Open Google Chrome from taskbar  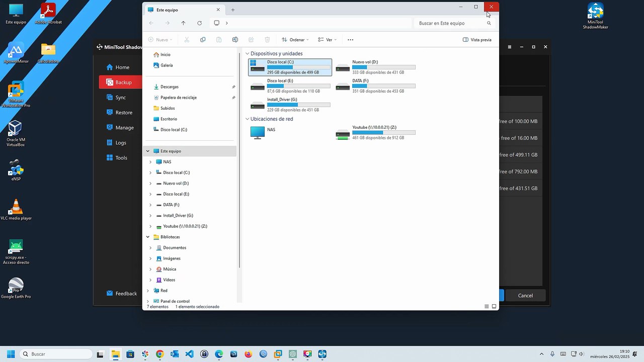[160, 354]
